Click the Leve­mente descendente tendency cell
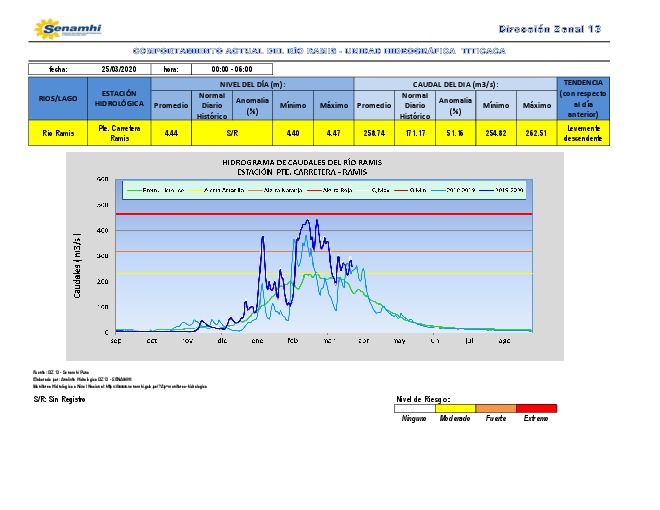 pyautogui.click(x=583, y=133)
